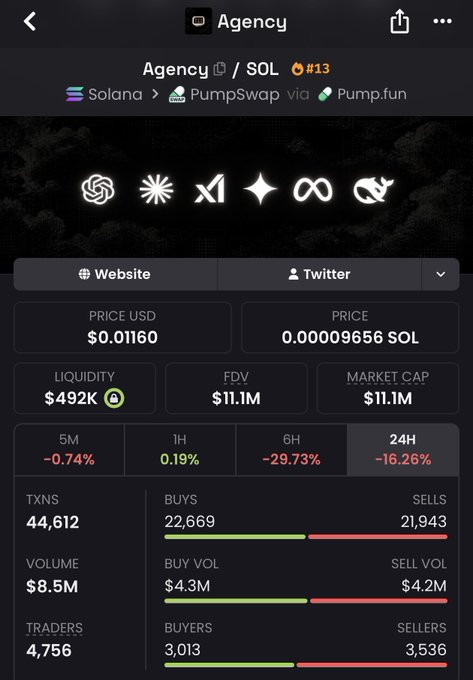Tap the buys versus sells ratio bar
473x680 pixels.
pyautogui.click(x=306, y=537)
